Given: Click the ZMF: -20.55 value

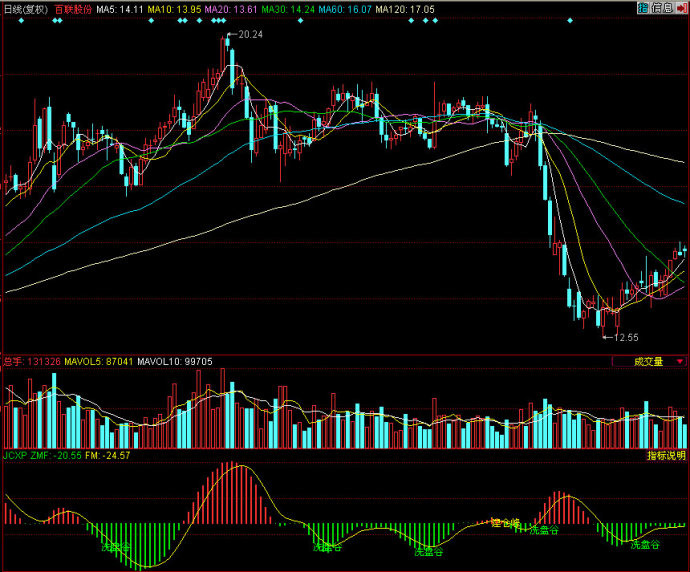Looking at the screenshot, I should tap(56, 455).
